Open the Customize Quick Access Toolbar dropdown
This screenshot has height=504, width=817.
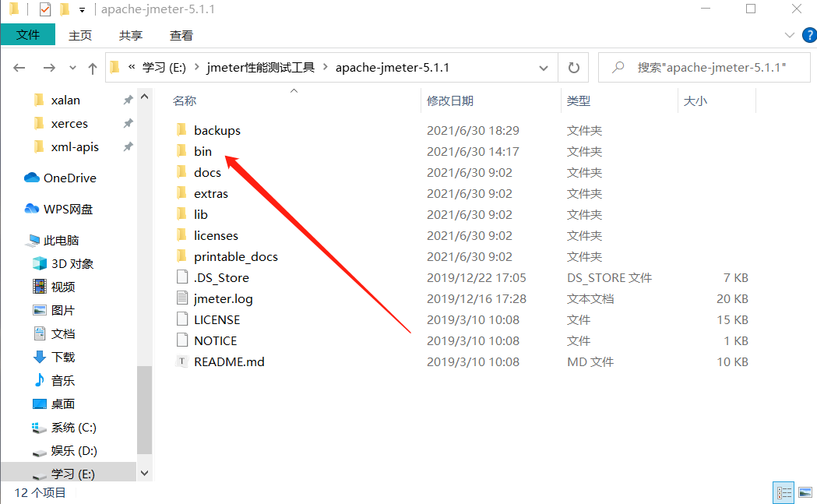82,10
